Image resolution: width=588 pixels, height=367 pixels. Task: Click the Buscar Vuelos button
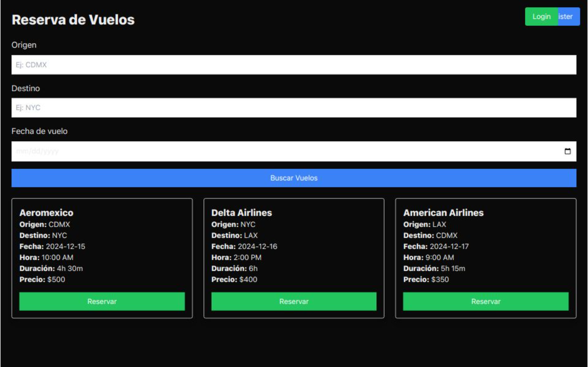coord(294,178)
